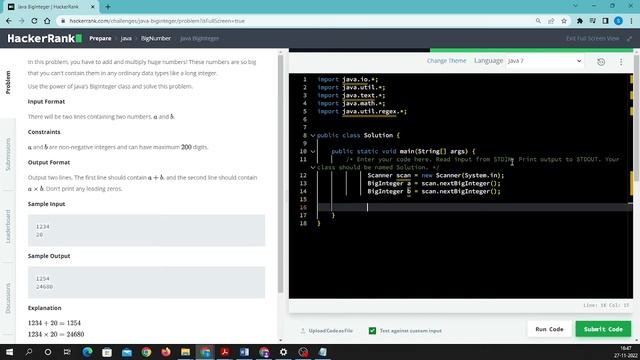Switch to the Submissions side tab

[8, 154]
